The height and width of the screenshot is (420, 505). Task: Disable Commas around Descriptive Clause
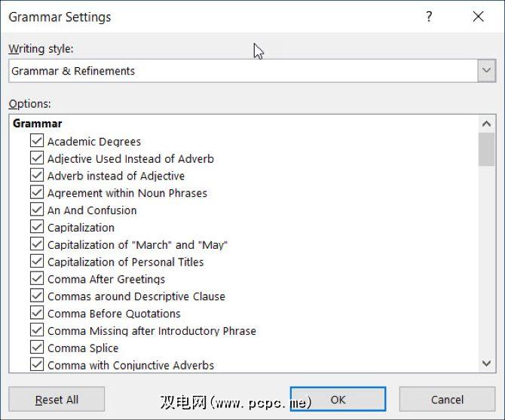[x=37, y=296]
